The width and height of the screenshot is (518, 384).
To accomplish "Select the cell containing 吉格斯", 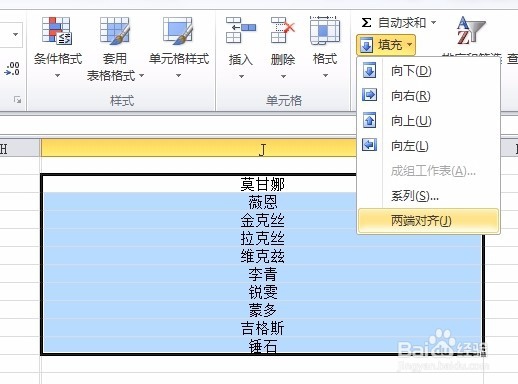I will click(262, 328).
